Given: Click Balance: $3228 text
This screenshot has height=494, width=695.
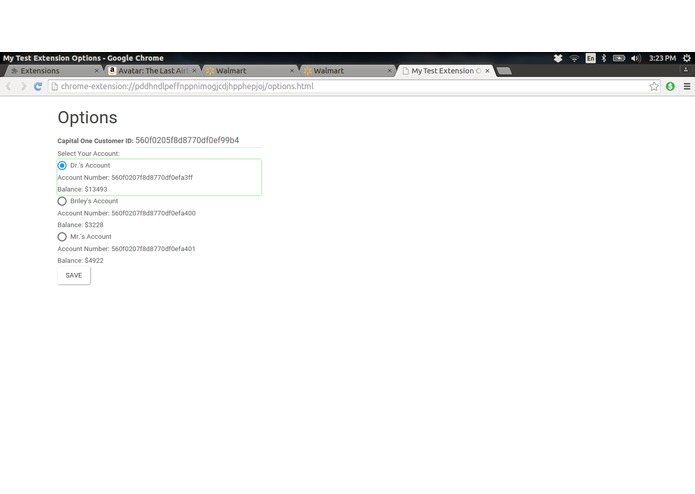Looking at the screenshot, I should (80, 225).
